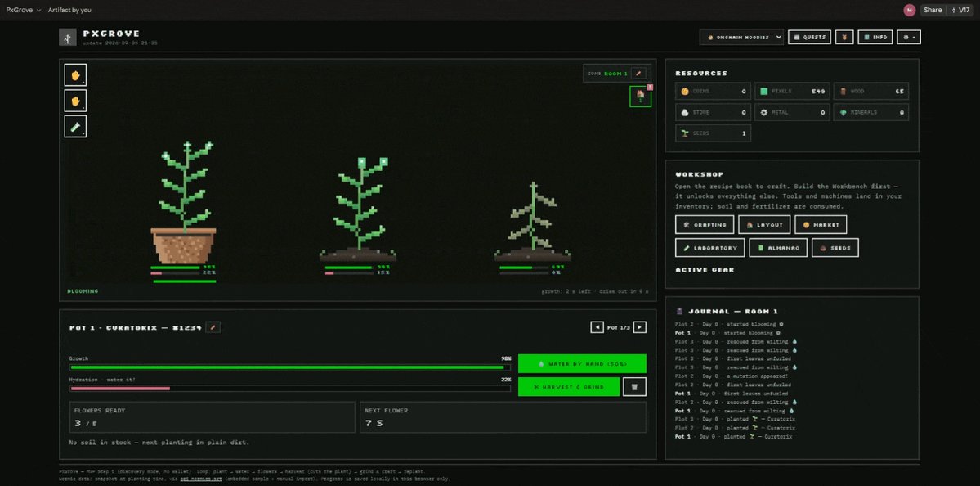This screenshot has height=486, width=980.
Task: Share the artifact via Share button
Action: [933, 10]
